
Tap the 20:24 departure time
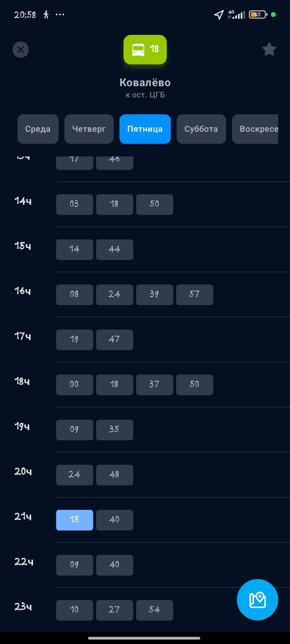click(75, 475)
